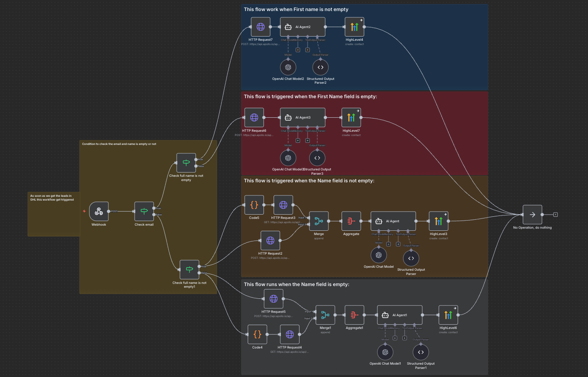
Task: Open the HTTP Request7 node
Action: coord(260,27)
